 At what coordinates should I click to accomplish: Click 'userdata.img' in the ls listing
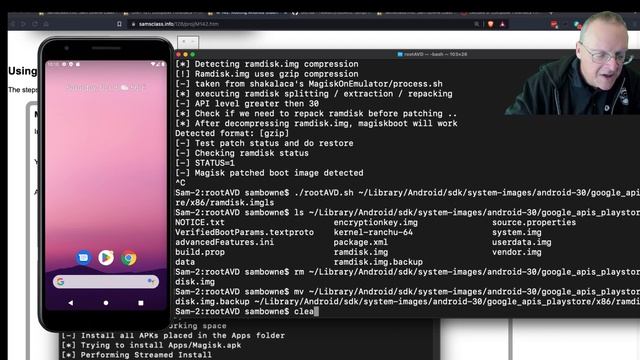pyautogui.click(x=522, y=242)
